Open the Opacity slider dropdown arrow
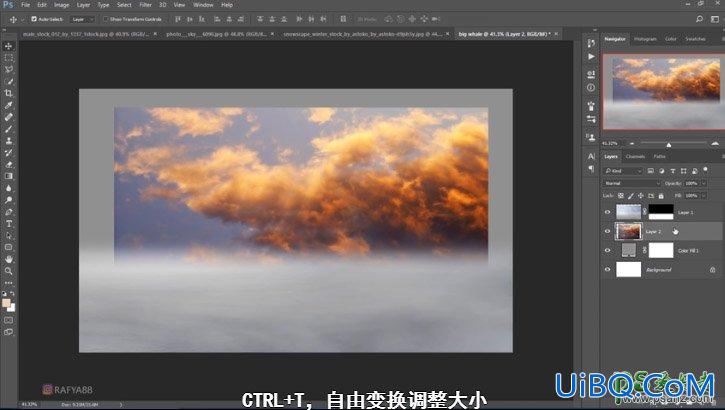The width and height of the screenshot is (725, 410). click(704, 183)
